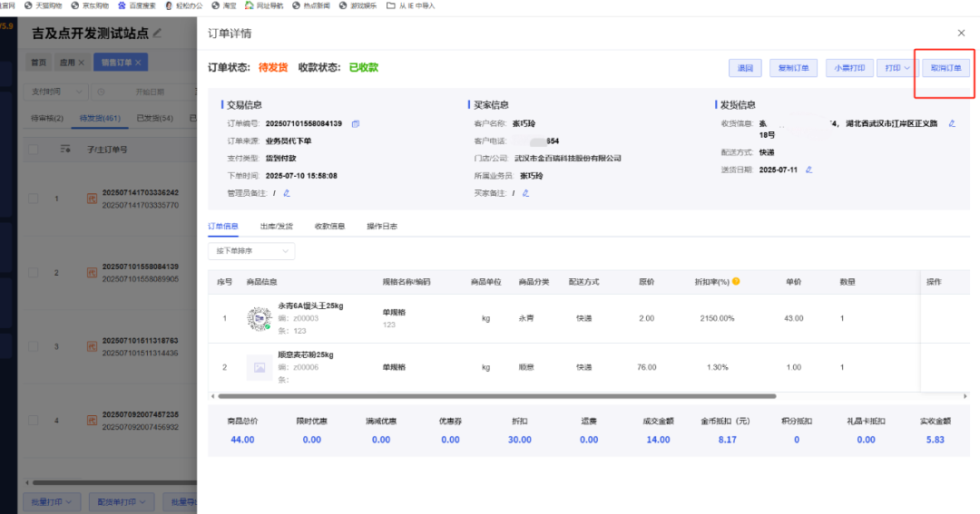This screenshot has width=980, height=514.
Task: Click the 退回 button
Action: coord(745,68)
